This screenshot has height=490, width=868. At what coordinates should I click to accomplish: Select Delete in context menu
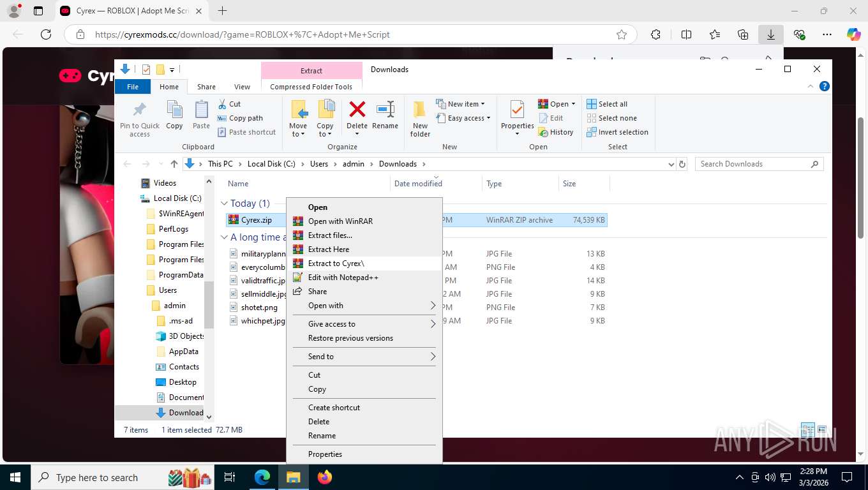tap(364, 422)
